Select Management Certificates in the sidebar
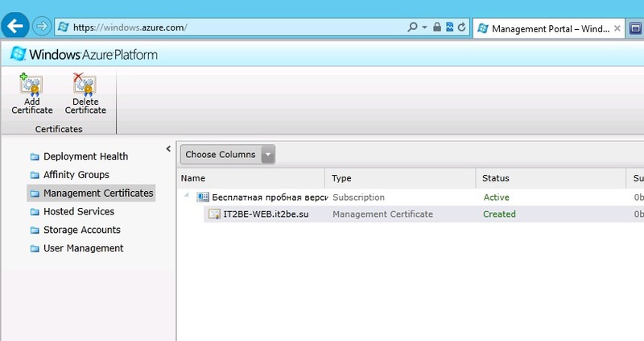The image size is (644, 341). [91, 193]
